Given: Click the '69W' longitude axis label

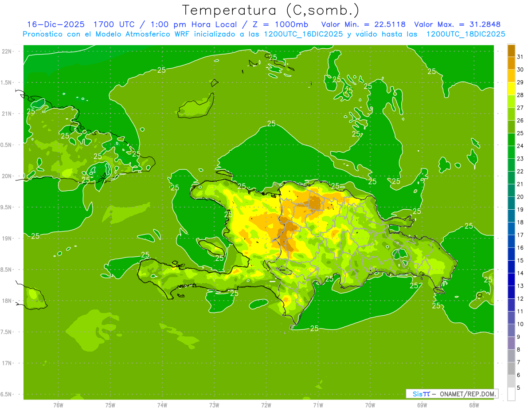Looking at the screenshot, I should pos(422,405).
